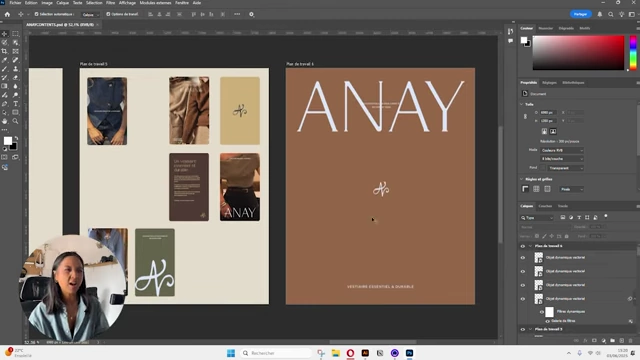Open the more options ellipsis in options bar
Screen dimensions: 640x360
[x=237, y=14]
